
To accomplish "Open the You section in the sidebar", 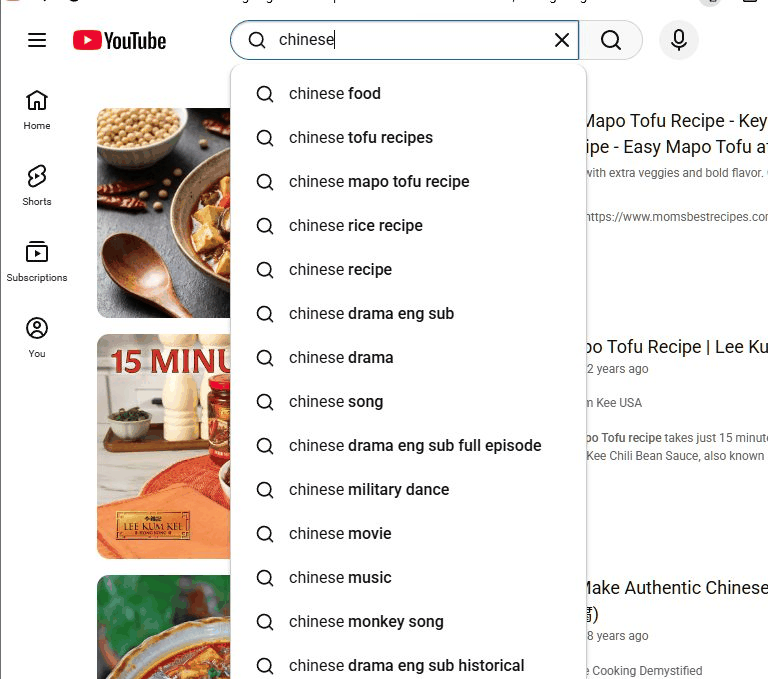I will coord(37,338).
